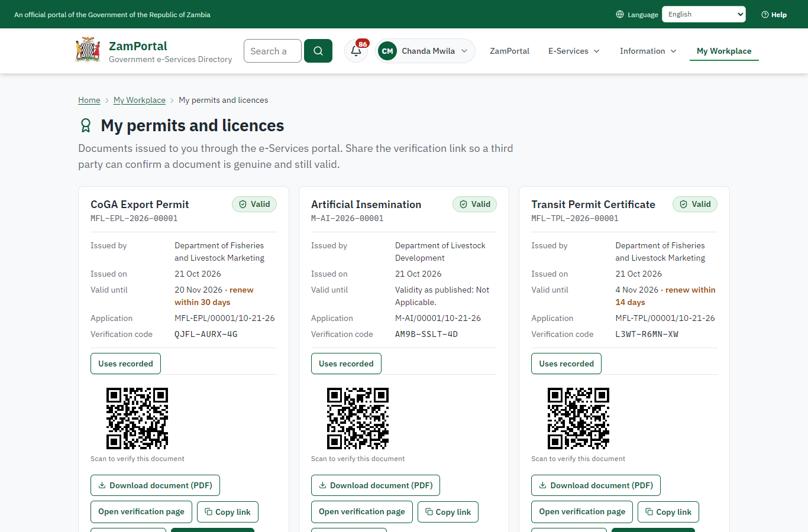808x532 pixels.
Task: Click the Help link in the top bar
Action: (x=774, y=14)
